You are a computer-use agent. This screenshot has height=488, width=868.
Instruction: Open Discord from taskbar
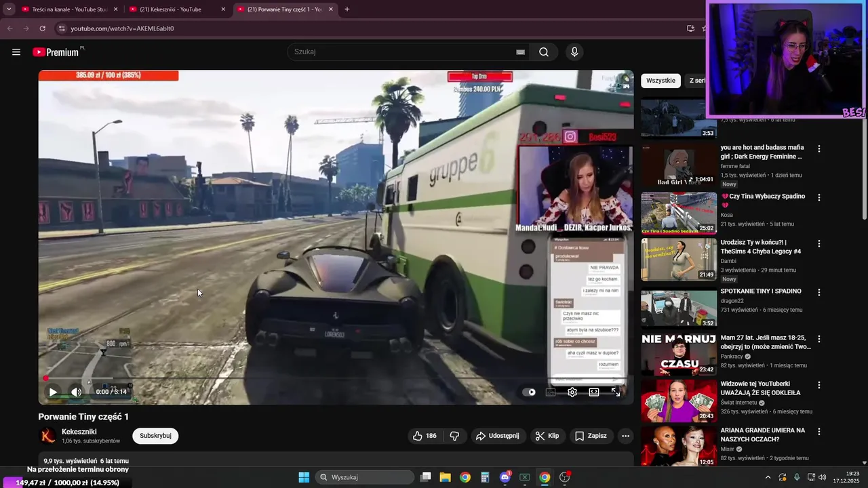tap(505, 477)
